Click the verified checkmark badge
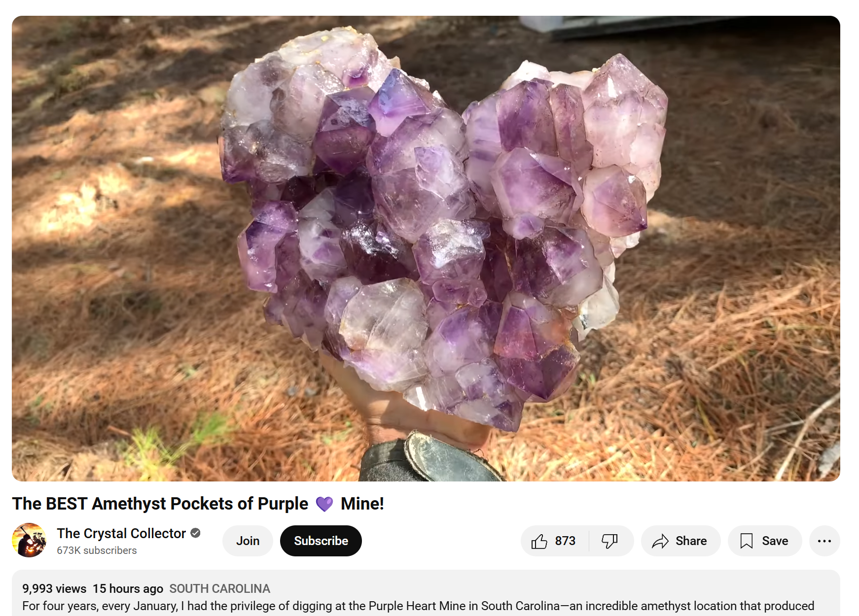859x616 pixels. [195, 533]
